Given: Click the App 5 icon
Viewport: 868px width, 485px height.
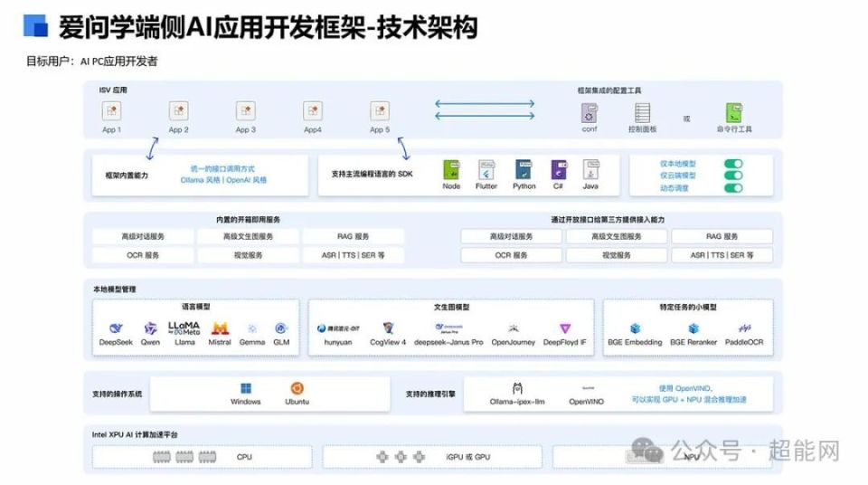Looking at the screenshot, I should 380,111.
